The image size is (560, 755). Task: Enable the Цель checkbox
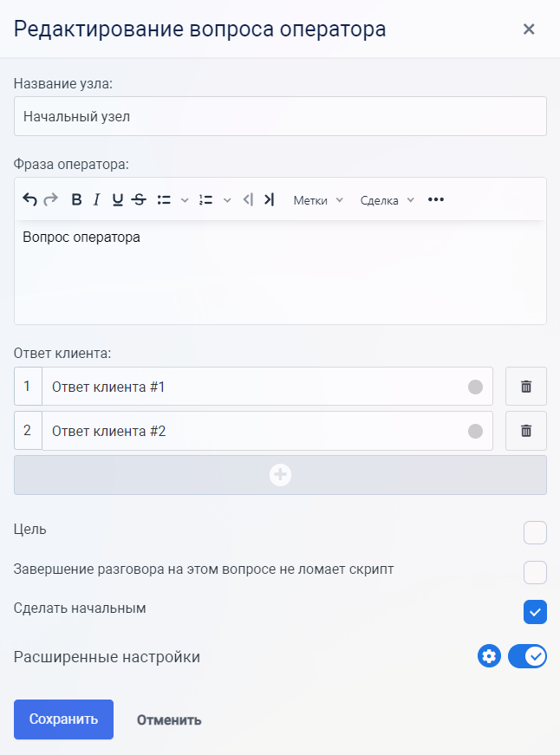tap(535, 532)
